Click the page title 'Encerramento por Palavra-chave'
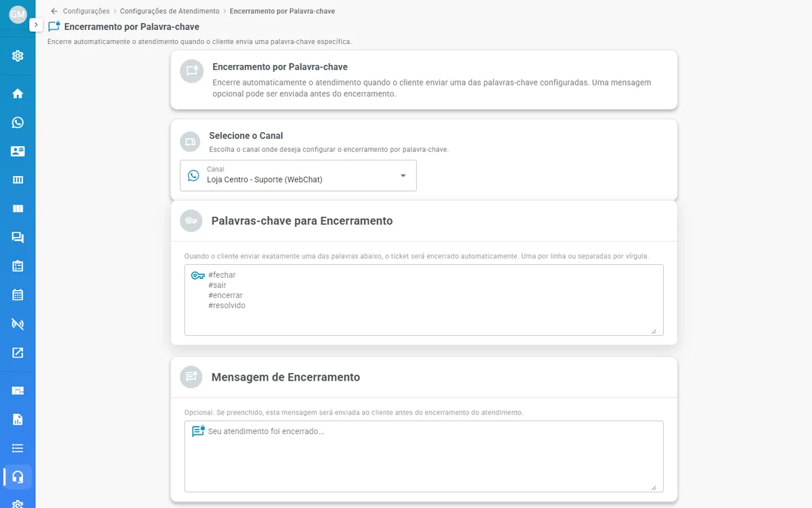812x508 pixels. tap(132, 27)
